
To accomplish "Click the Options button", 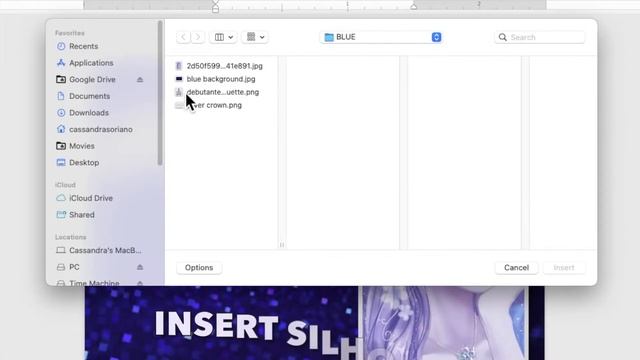I will click(x=199, y=268).
